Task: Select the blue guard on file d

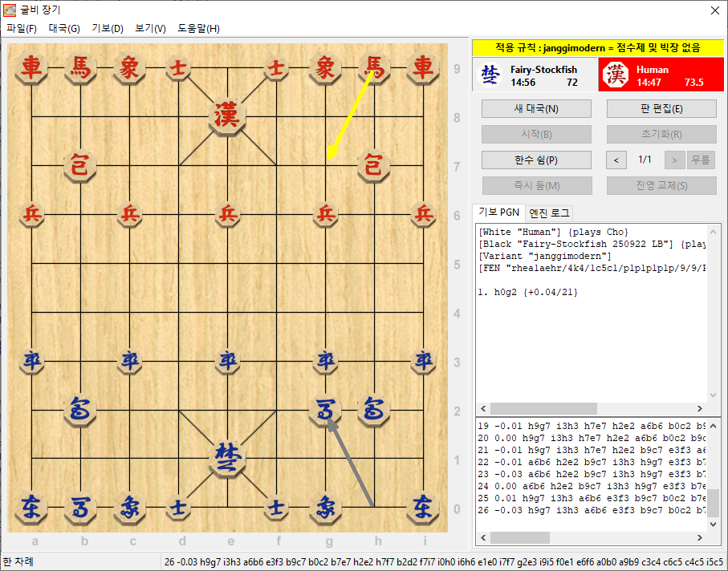Action: [x=178, y=507]
